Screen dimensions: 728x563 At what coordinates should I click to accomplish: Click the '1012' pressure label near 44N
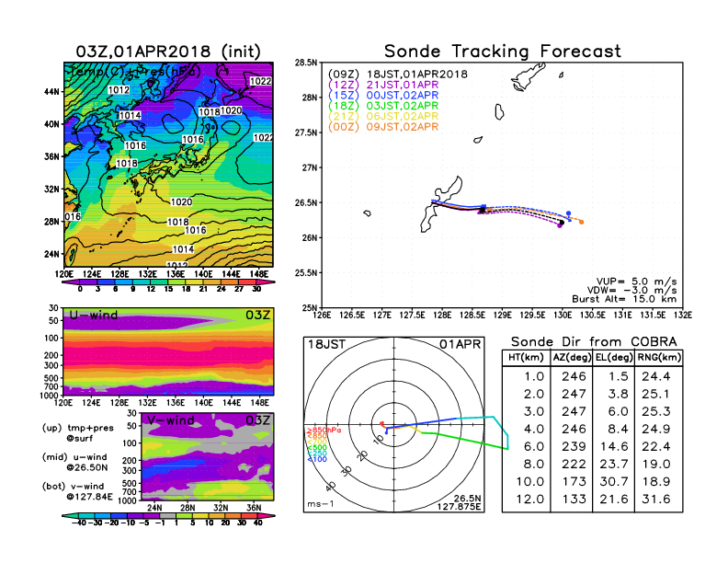(119, 89)
